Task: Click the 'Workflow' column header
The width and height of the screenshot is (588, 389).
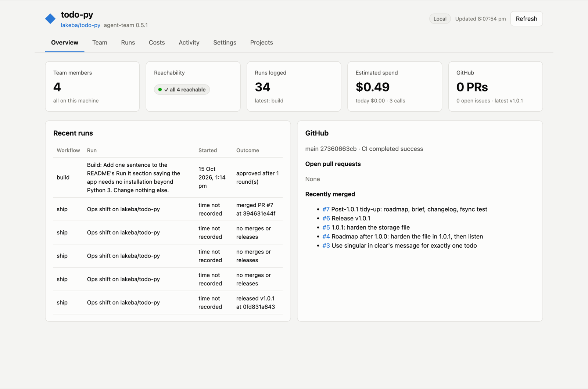Action: 68,150
